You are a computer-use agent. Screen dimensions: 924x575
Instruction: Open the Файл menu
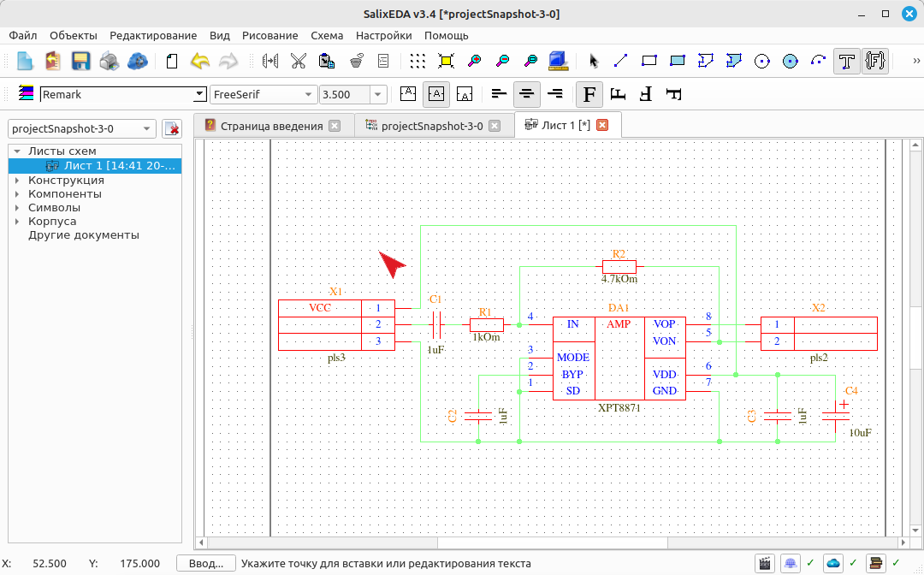23,35
